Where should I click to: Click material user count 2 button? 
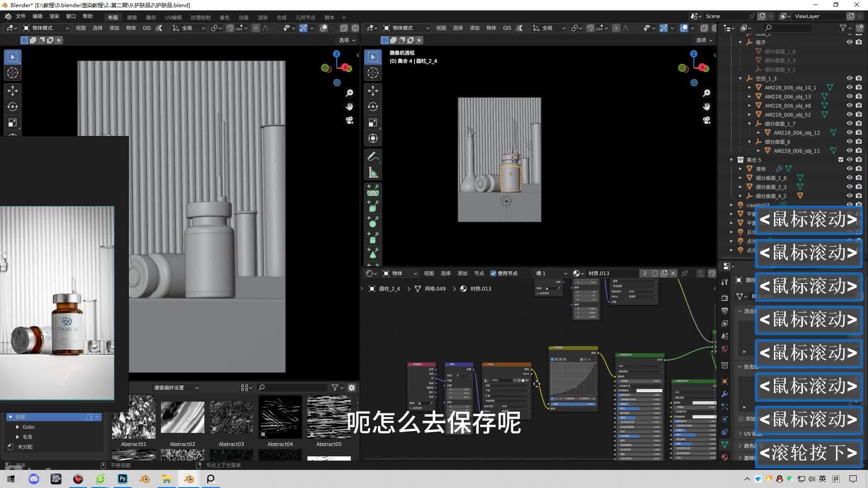point(645,273)
